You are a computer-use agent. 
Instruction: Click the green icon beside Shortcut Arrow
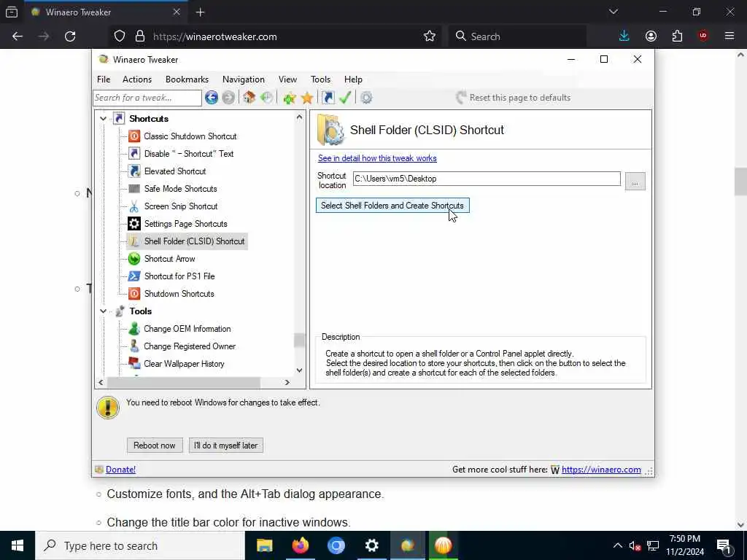point(134,259)
